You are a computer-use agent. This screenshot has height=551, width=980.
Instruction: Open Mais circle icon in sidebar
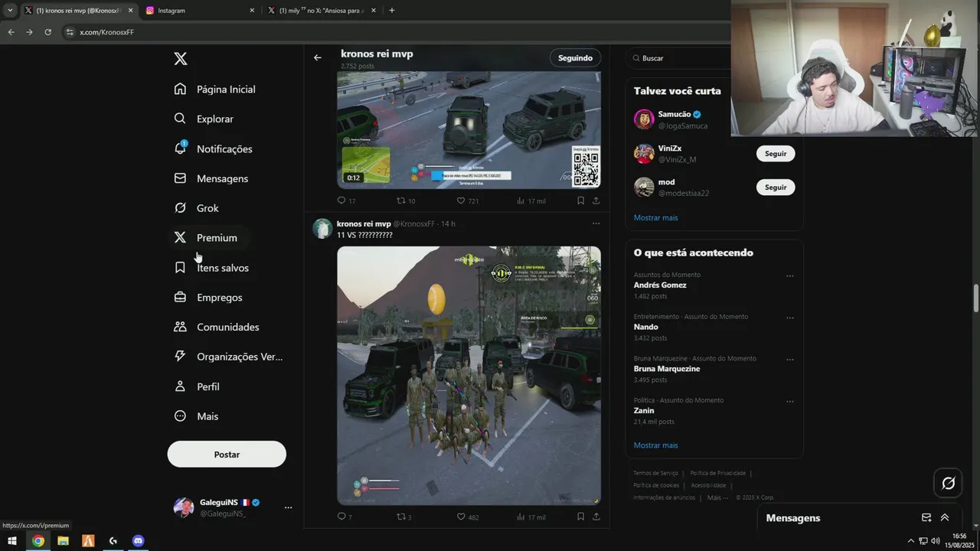coord(180,416)
